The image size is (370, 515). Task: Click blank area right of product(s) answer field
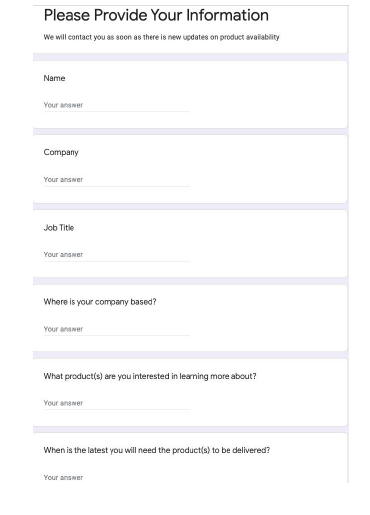pyautogui.click(x=268, y=403)
